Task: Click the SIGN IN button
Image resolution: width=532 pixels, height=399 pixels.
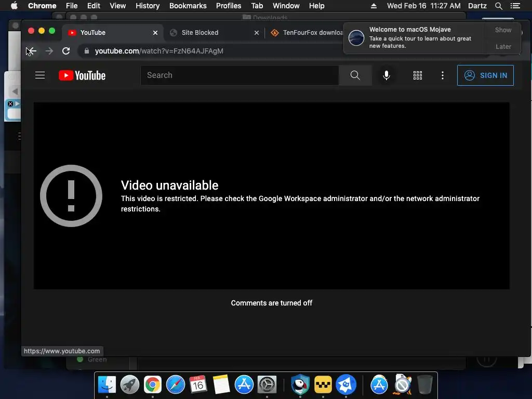Action: pyautogui.click(x=485, y=75)
